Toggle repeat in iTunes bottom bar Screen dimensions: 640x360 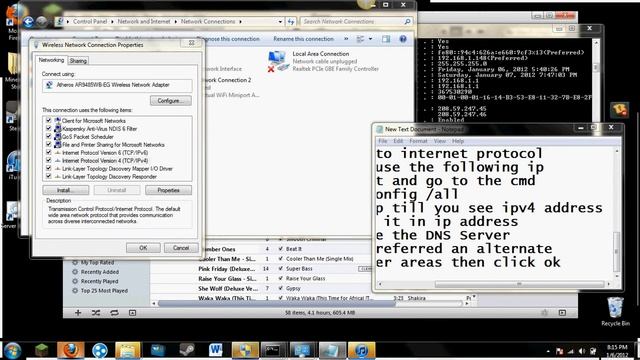[x=114, y=313]
